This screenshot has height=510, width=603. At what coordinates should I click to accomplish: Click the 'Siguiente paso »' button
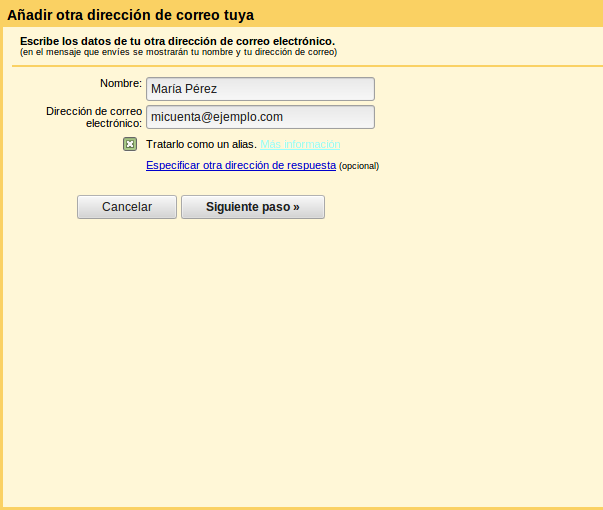click(252, 207)
